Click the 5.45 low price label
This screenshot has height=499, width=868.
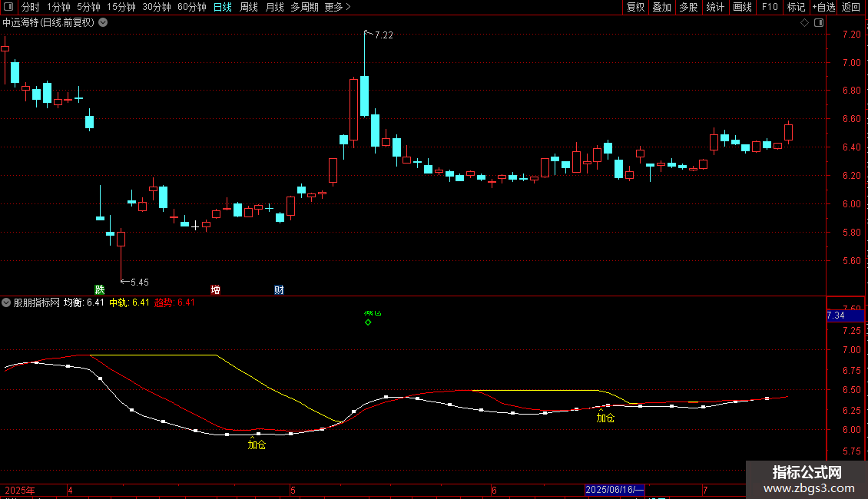[x=140, y=283]
